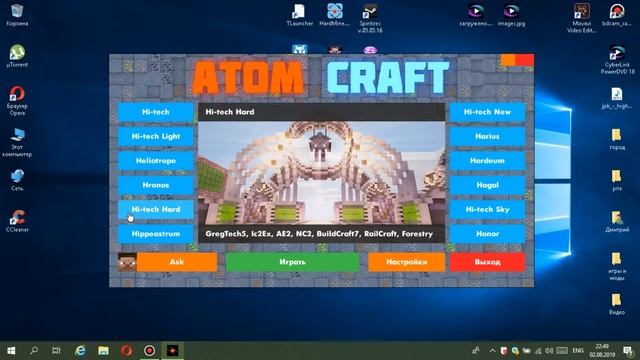Click the Hi-tech Hard server preview image

coord(321,173)
